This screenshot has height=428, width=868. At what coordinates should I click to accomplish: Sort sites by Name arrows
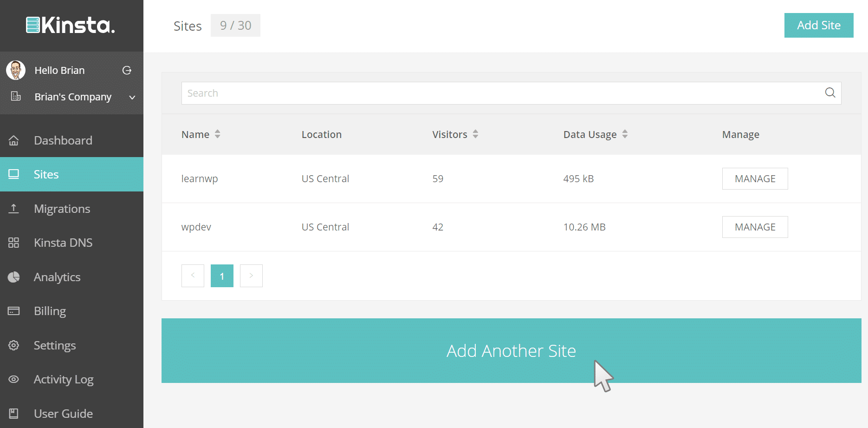point(217,134)
